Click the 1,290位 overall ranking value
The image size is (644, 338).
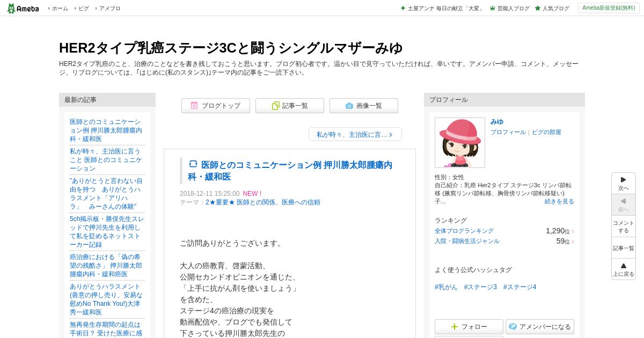coord(558,231)
